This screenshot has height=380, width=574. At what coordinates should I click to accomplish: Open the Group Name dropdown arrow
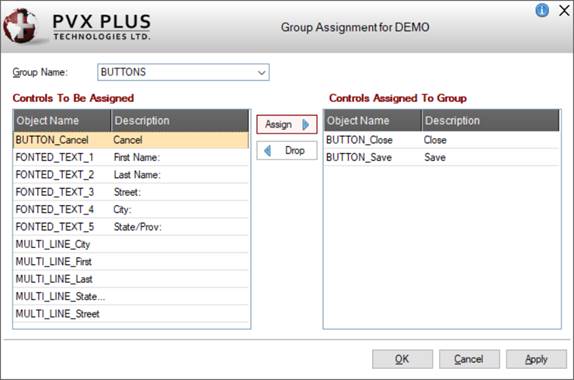[261, 72]
